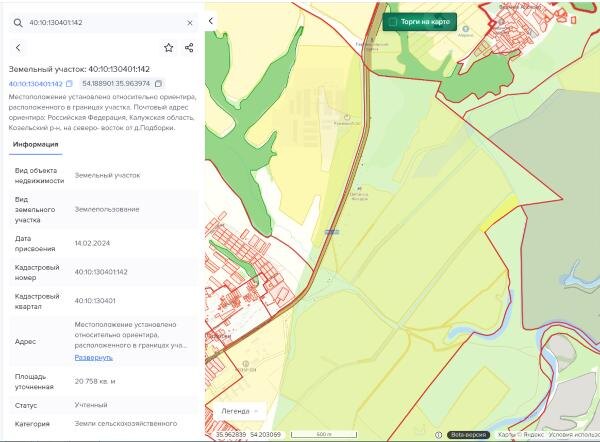Click cadastral number value in Кадастровый номер row
600x442 pixels.
tap(101, 272)
